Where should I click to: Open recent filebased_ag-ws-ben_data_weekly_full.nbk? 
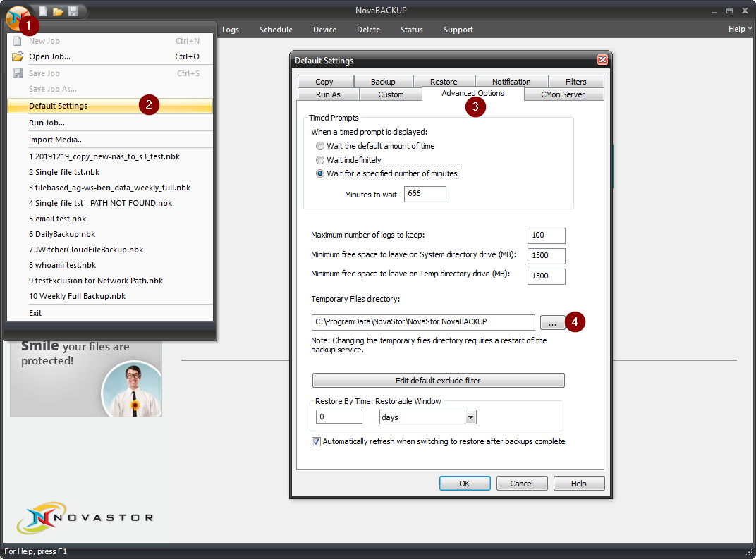coord(110,188)
